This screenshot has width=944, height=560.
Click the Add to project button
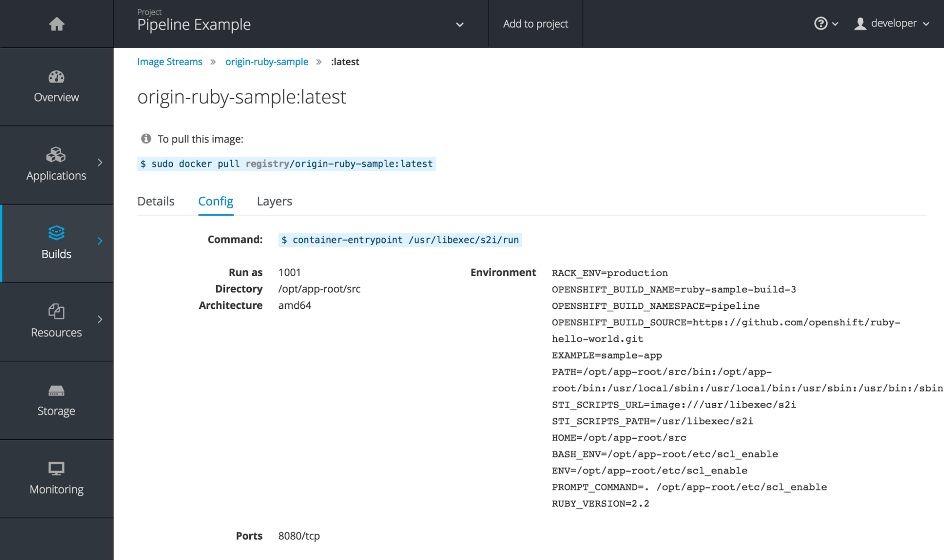coord(536,23)
